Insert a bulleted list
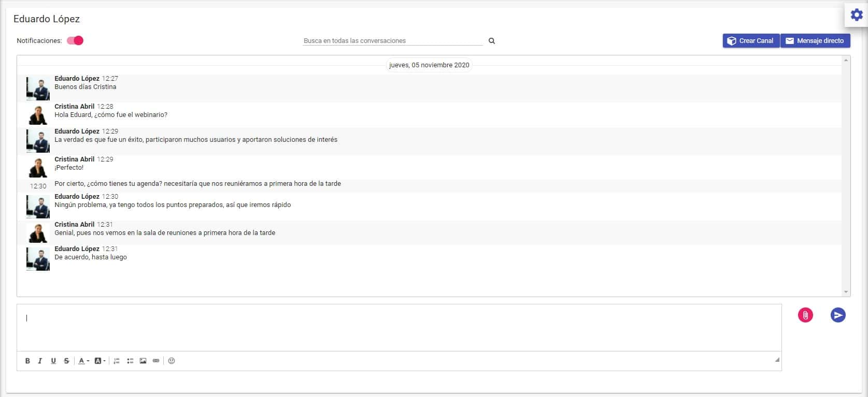This screenshot has width=868, height=397. click(x=130, y=361)
